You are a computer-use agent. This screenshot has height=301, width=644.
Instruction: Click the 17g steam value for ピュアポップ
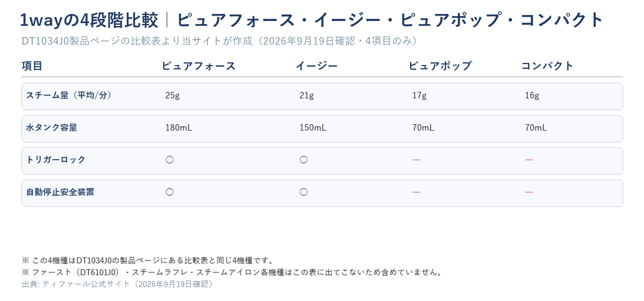pos(419,96)
